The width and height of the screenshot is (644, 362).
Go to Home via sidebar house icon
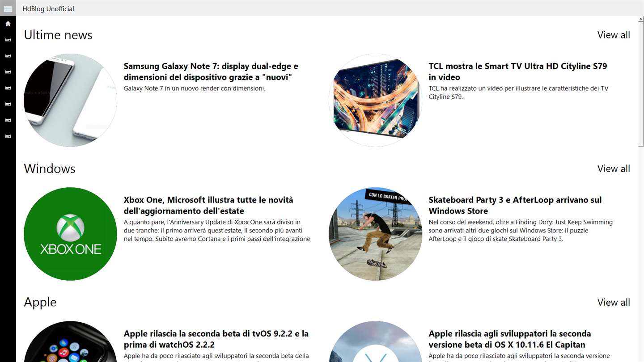pyautogui.click(x=8, y=24)
